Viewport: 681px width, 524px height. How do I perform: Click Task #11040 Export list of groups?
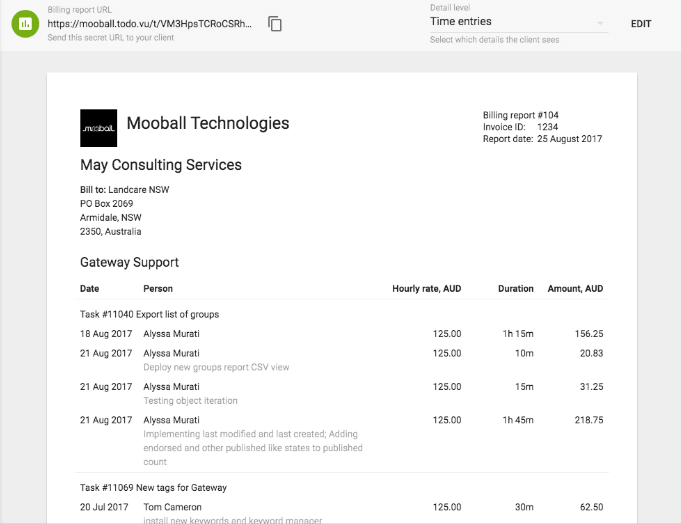pos(149,314)
